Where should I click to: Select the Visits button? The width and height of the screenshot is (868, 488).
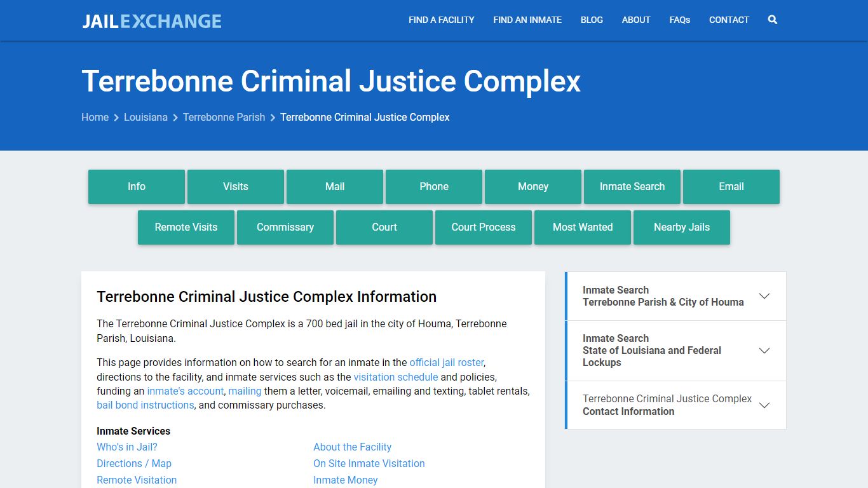236,187
